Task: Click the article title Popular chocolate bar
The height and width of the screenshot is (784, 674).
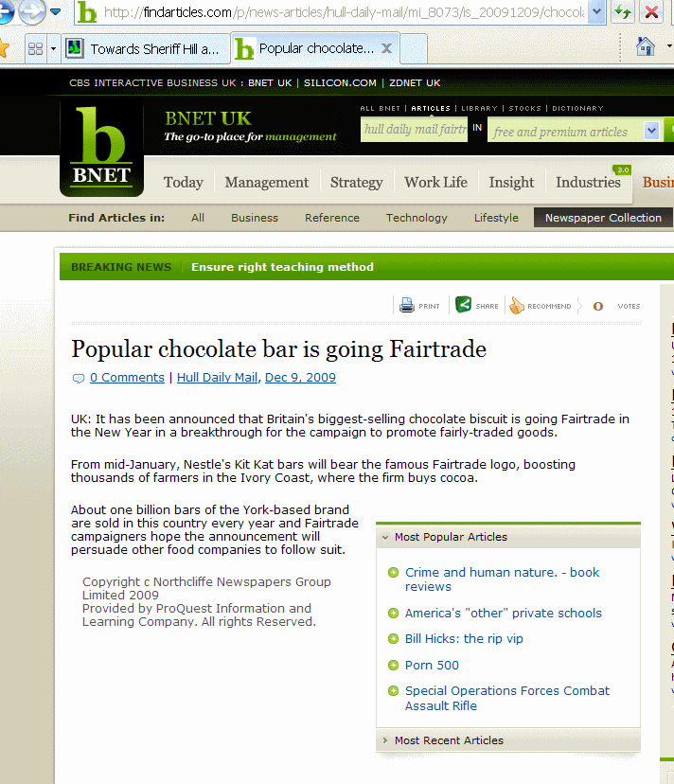Action: tap(278, 349)
